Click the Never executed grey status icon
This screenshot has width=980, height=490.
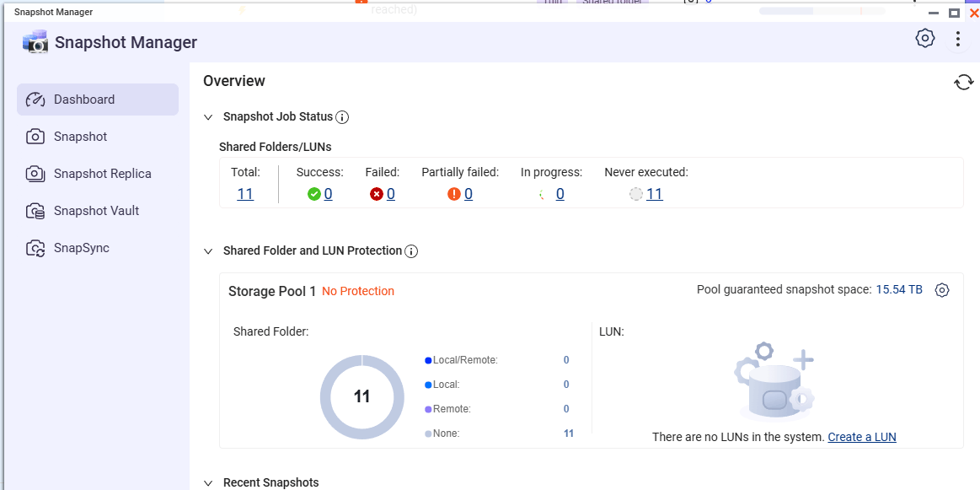pyautogui.click(x=636, y=195)
